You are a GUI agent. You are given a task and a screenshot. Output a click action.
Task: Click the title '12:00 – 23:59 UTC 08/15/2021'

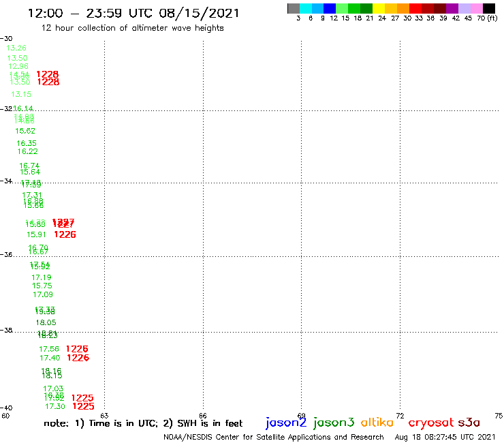[133, 14]
